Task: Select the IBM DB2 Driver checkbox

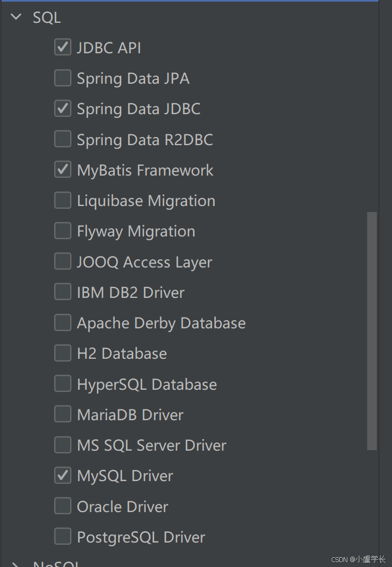Action: click(63, 292)
